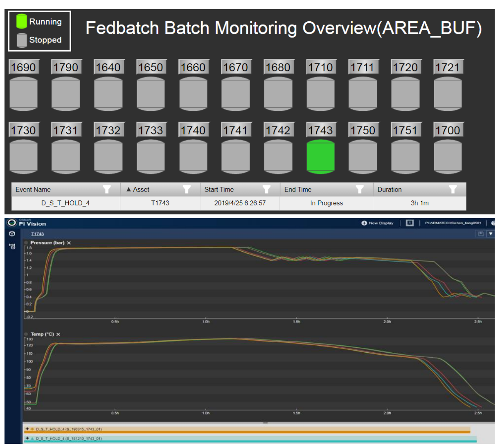The image size is (500, 448).
Task: Open the Start Time column filter
Action: [x=267, y=189]
